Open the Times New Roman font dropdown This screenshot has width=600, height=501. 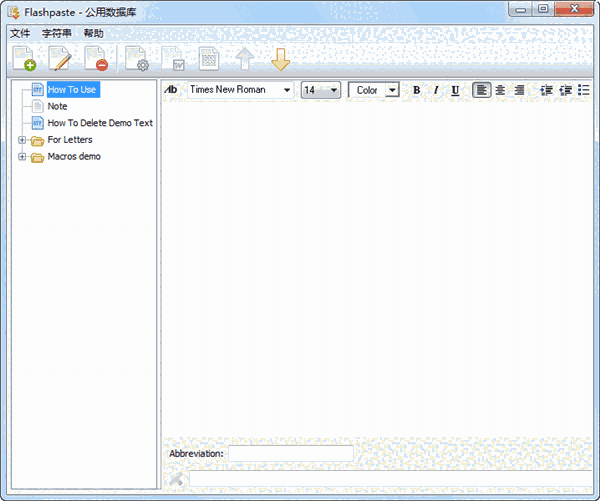click(x=287, y=90)
